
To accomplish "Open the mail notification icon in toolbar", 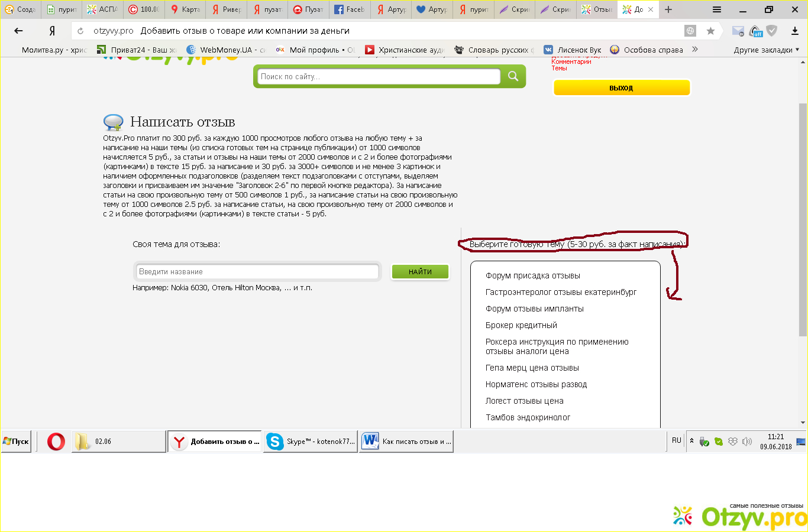I will coord(738,31).
